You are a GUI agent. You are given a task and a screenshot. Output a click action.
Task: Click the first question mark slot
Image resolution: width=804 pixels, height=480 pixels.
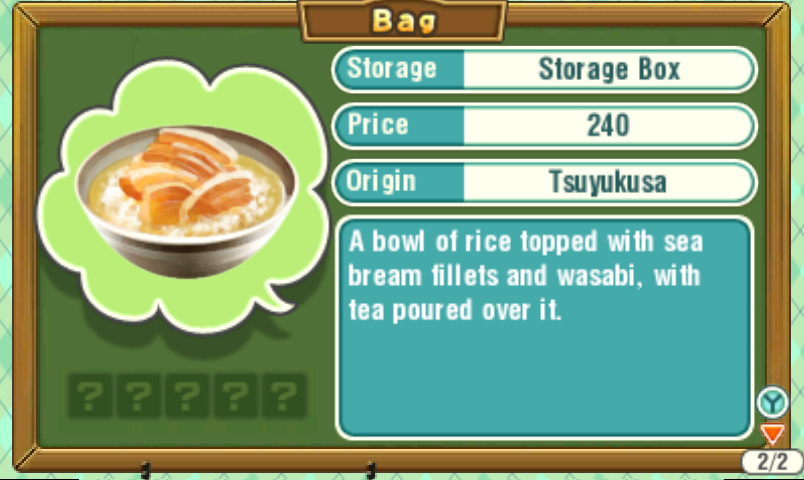point(90,395)
